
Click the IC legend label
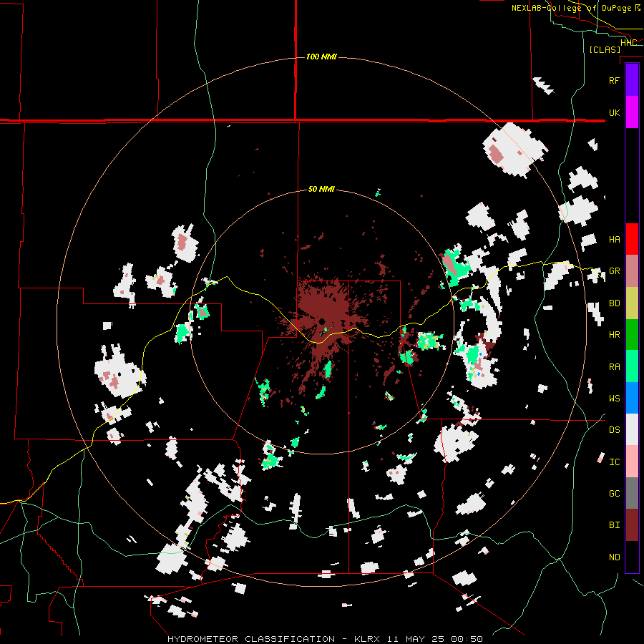[614, 462]
